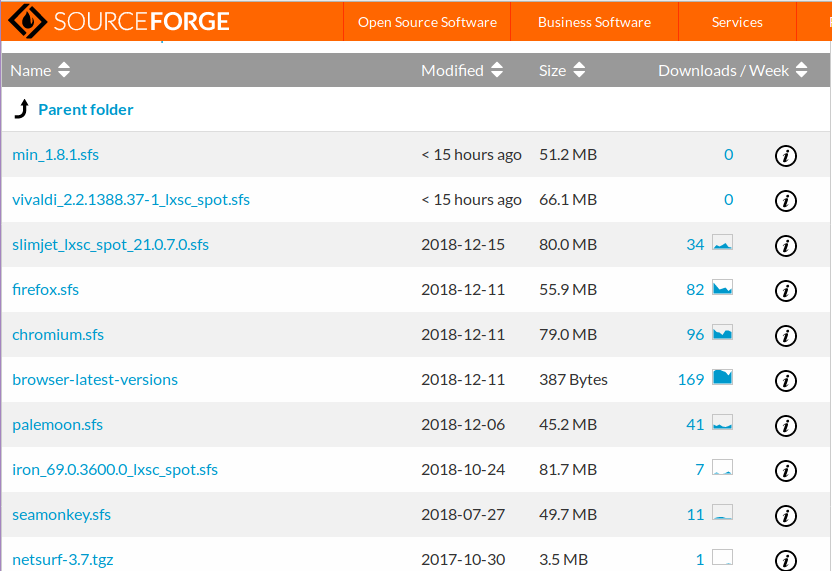Screen dimensions: 832x571
Task: Sort by Downloads / Week arrows
Action: [801, 70]
